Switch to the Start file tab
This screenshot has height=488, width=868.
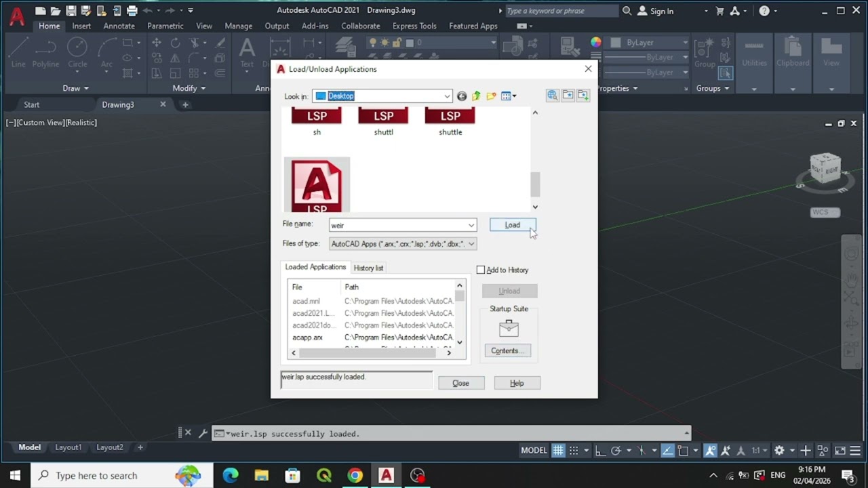32,104
